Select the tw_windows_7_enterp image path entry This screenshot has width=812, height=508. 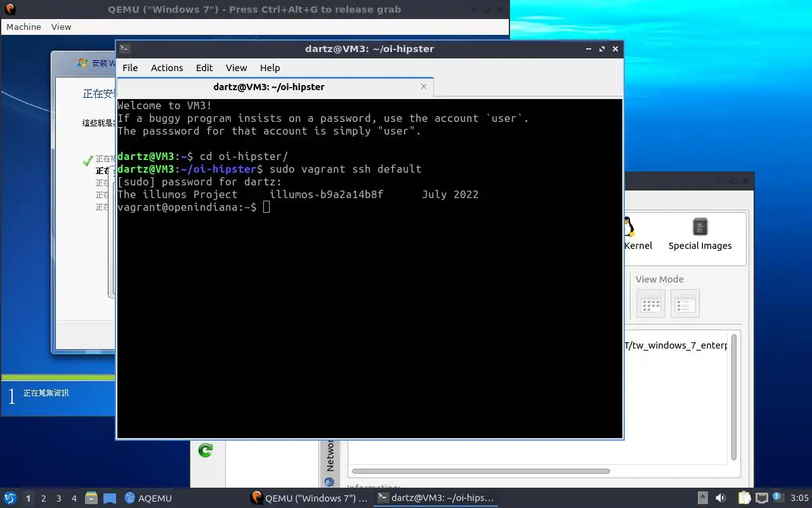[x=676, y=345]
